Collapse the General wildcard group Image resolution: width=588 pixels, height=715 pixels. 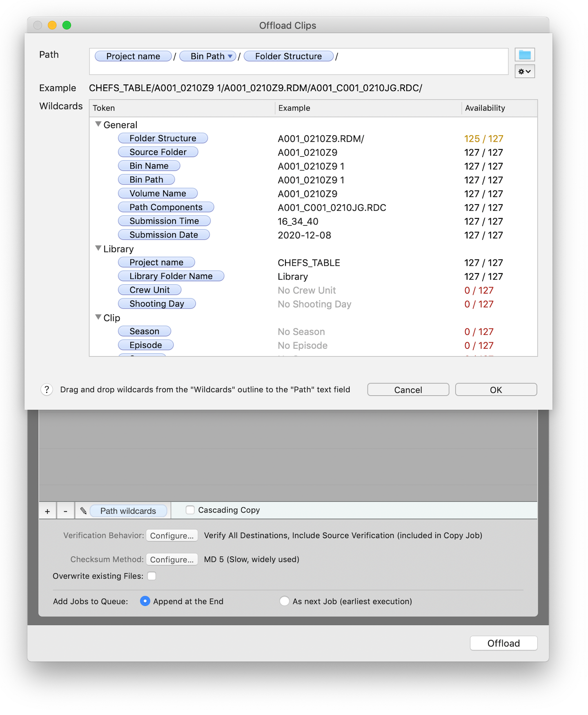(98, 124)
